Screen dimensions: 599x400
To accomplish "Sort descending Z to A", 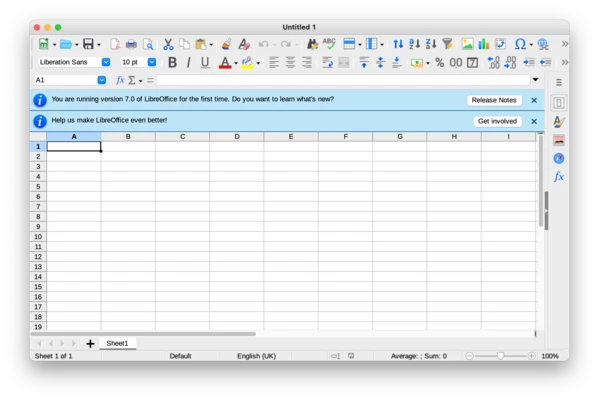I will [x=431, y=44].
